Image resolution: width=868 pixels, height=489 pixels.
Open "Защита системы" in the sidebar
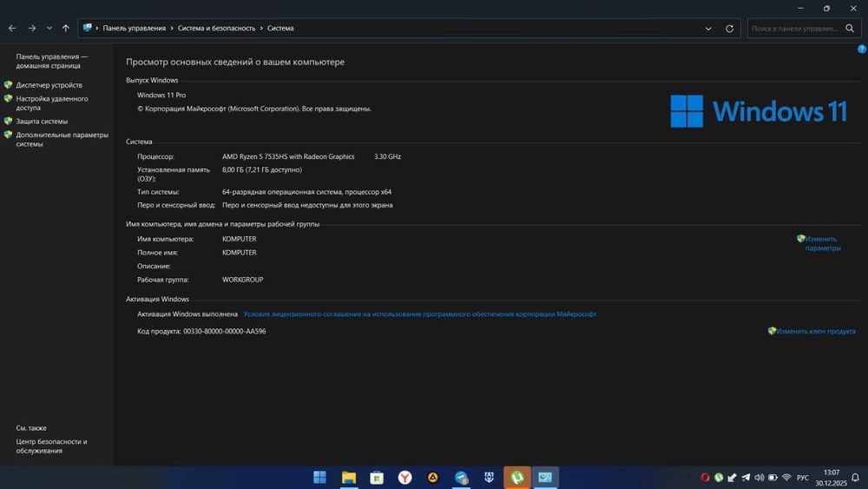point(42,122)
